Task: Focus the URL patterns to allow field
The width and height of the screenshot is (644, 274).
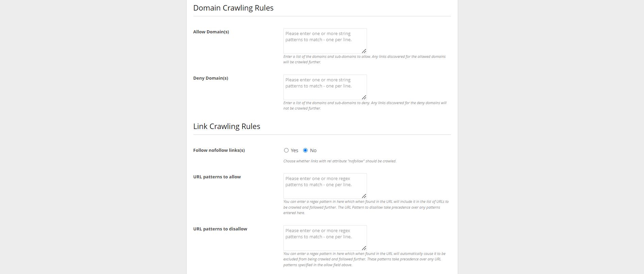Action: (x=325, y=186)
